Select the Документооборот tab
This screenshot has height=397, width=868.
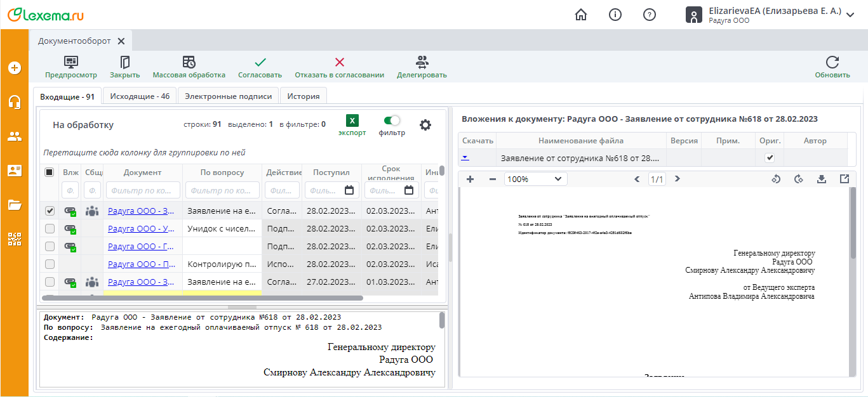pos(74,41)
